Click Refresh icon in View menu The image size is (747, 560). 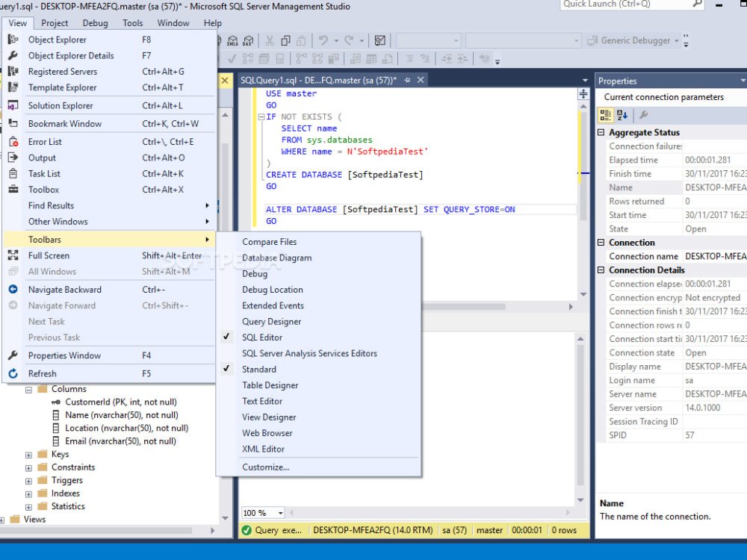tap(13, 373)
